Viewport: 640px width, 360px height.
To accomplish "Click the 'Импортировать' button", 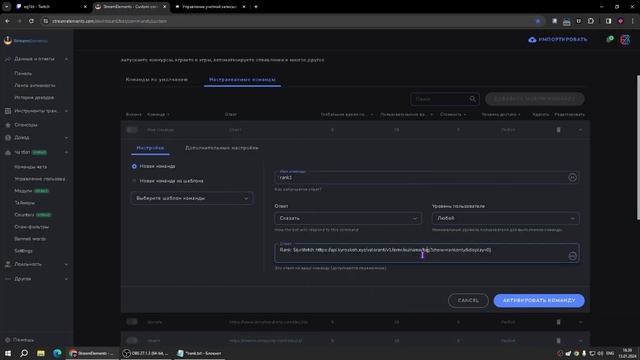I will [558, 40].
